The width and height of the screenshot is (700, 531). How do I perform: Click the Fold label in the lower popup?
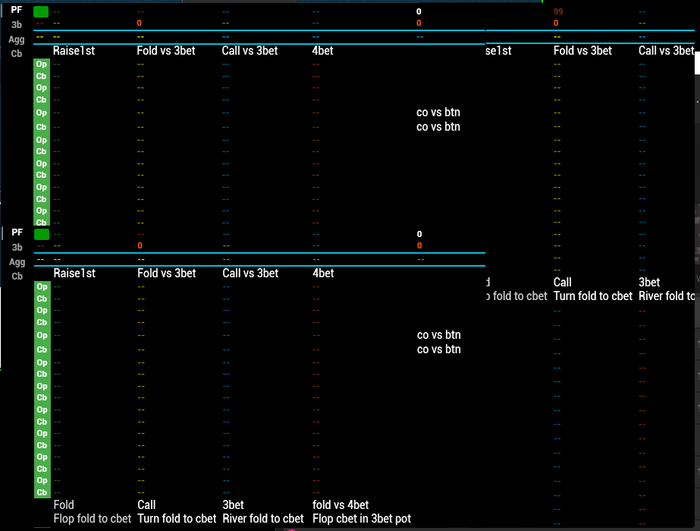click(x=64, y=505)
